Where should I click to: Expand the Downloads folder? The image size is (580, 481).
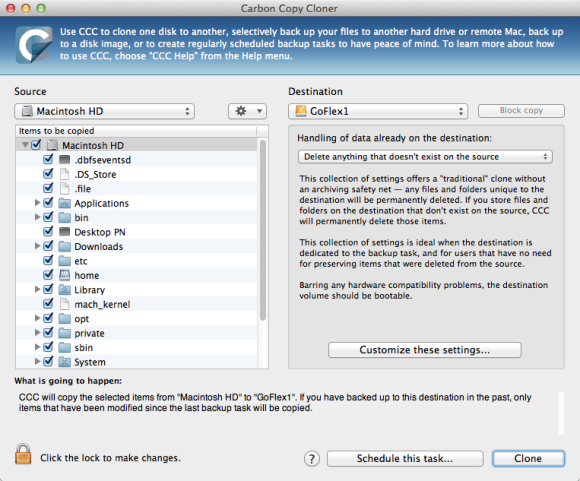[37, 246]
